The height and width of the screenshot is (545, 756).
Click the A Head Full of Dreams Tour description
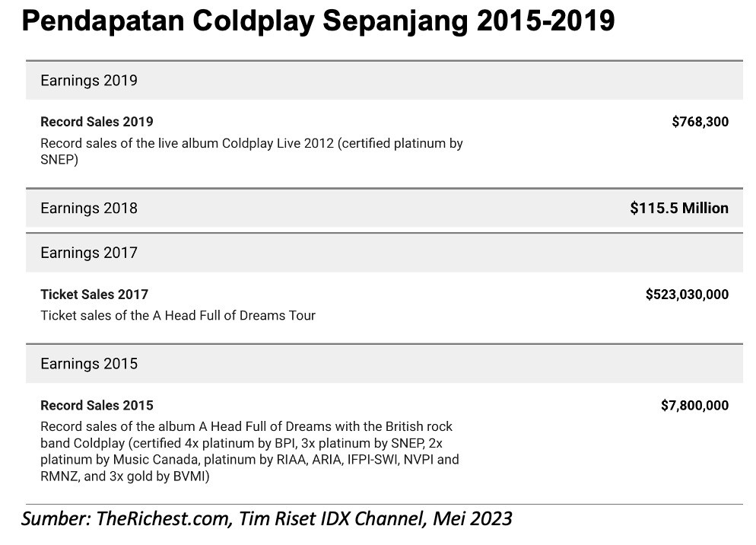point(178,316)
